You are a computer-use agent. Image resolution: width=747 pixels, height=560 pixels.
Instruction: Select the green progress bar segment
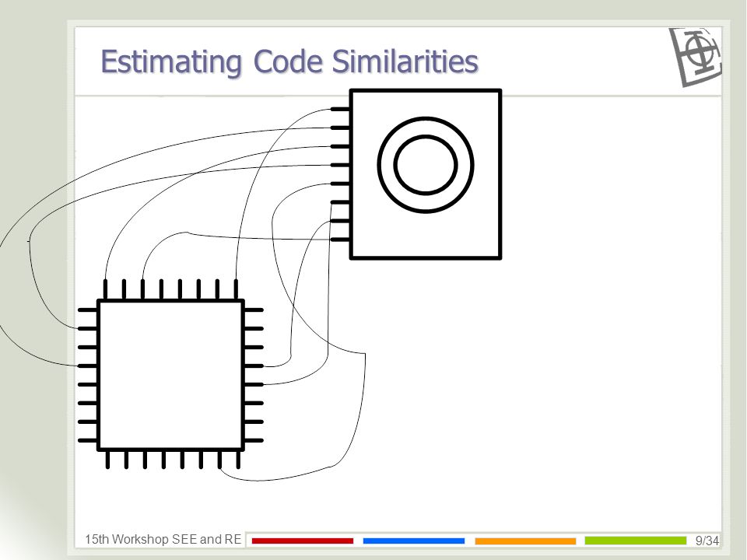[636, 540]
